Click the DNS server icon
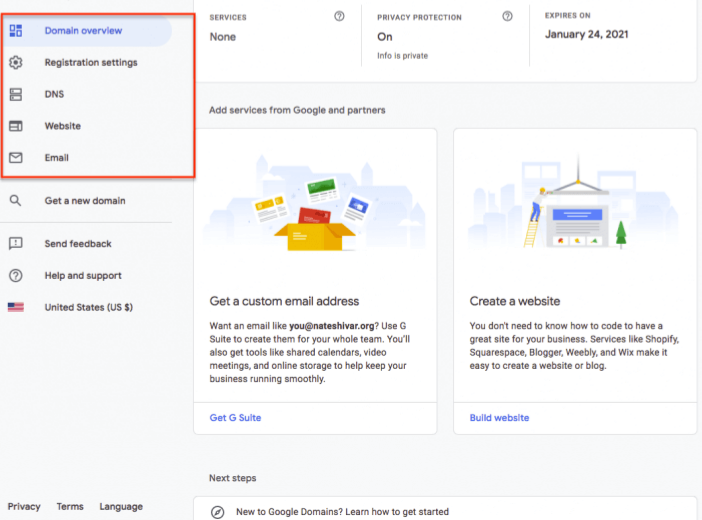The image size is (702, 520). tap(16, 94)
